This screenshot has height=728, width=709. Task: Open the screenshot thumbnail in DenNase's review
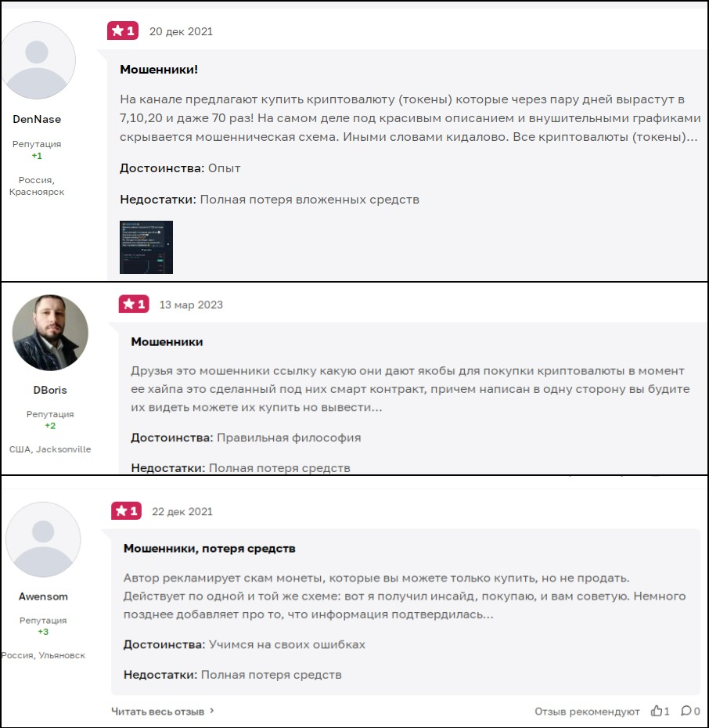146,247
